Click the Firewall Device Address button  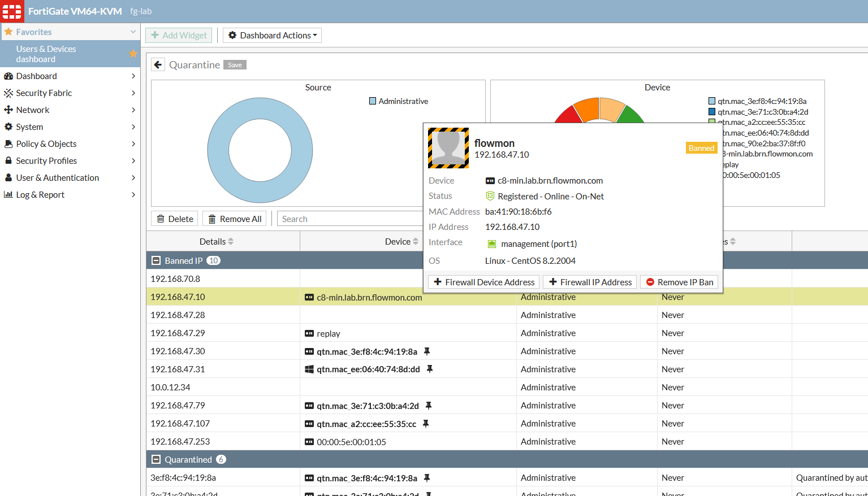click(483, 282)
